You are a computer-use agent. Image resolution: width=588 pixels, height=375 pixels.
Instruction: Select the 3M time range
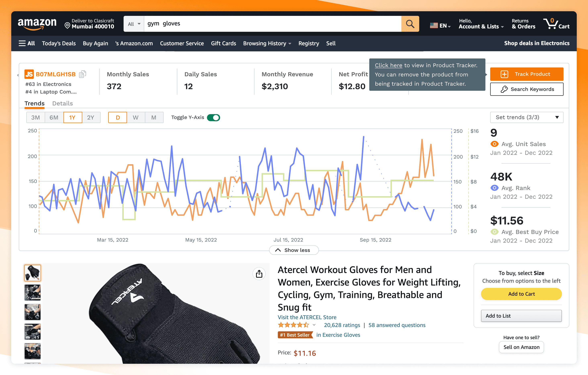point(35,118)
